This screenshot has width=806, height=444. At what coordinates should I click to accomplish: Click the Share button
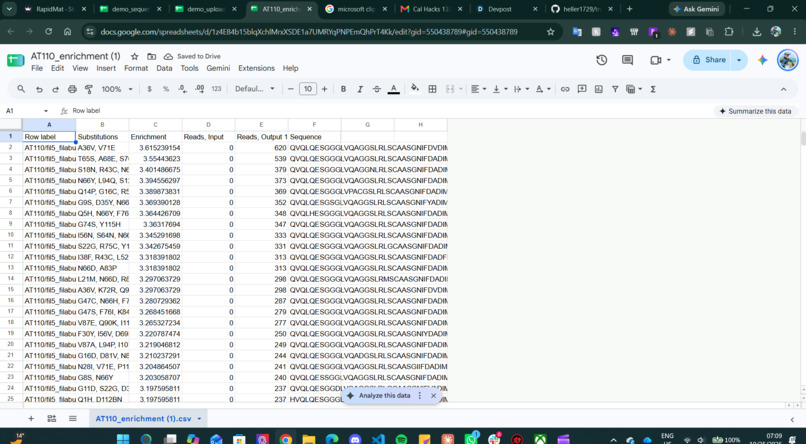pos(708,60)
